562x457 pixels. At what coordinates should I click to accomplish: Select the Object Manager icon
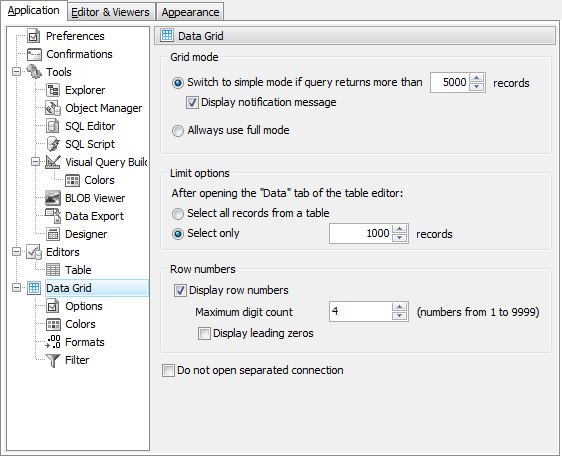pos(53,108)
